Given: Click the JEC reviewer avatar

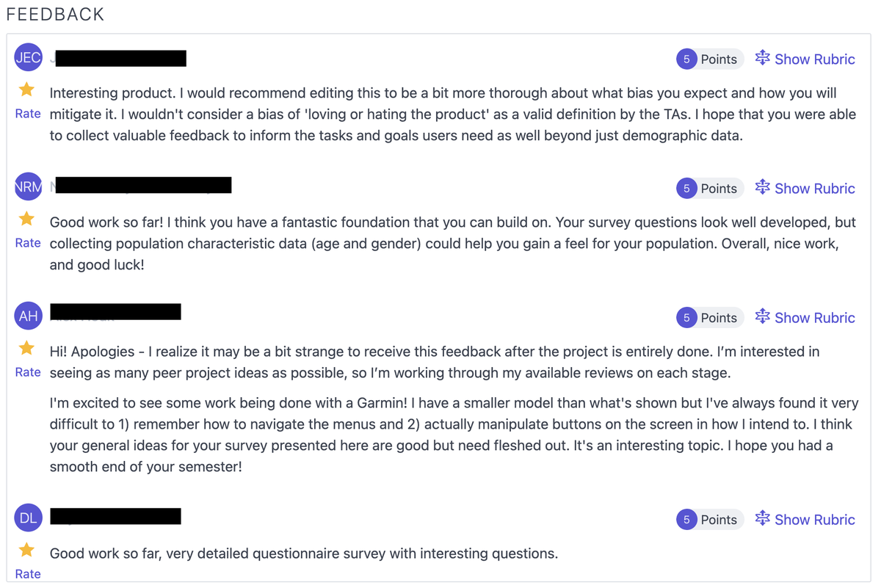Looking at the screenshot, I should coord(29,57).
